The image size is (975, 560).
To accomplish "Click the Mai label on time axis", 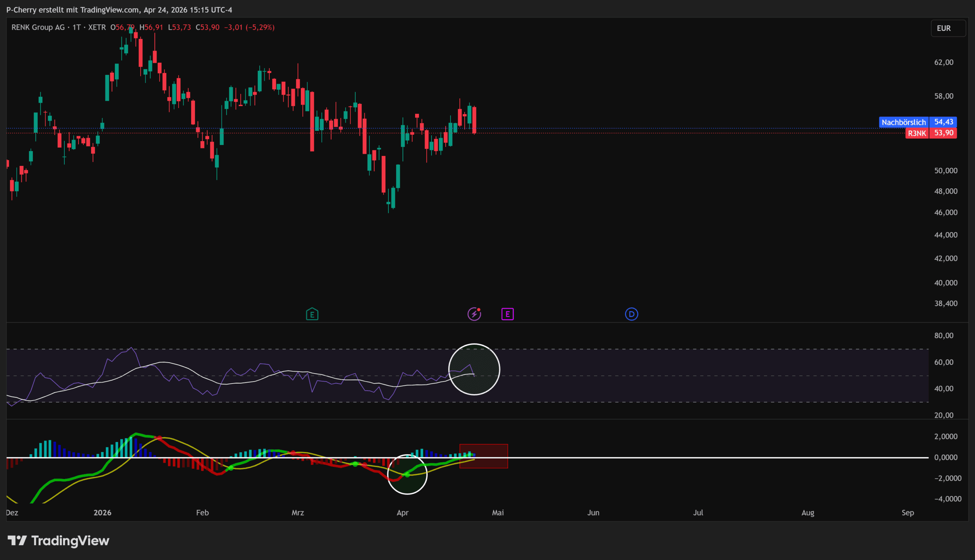I will pos(498,513).
